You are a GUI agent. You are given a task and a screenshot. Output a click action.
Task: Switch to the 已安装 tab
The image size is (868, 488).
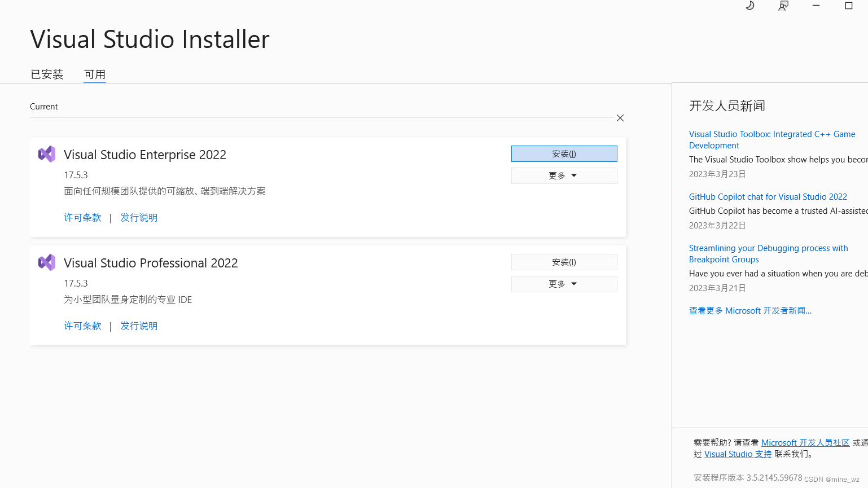[x=47, y=74]
